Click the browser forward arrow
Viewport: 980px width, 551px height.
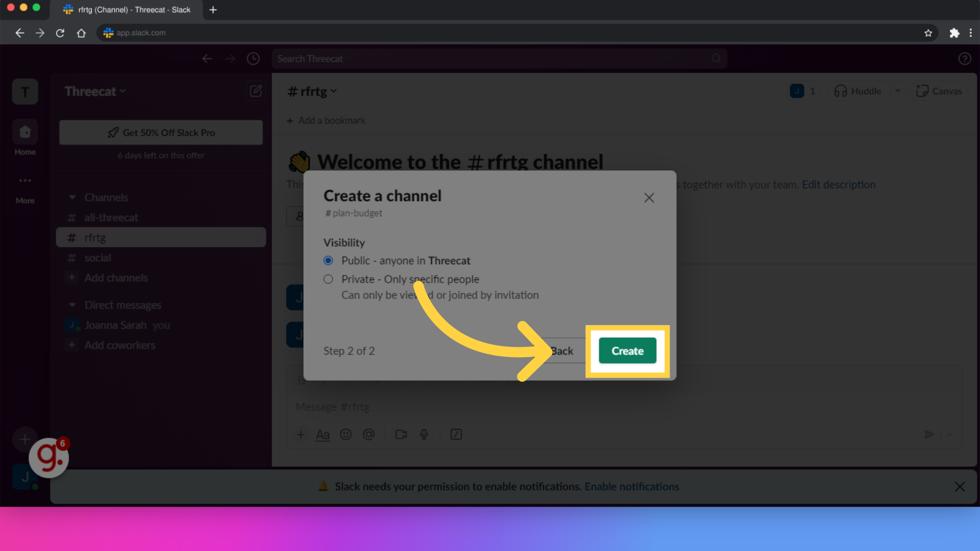point(40,33)
